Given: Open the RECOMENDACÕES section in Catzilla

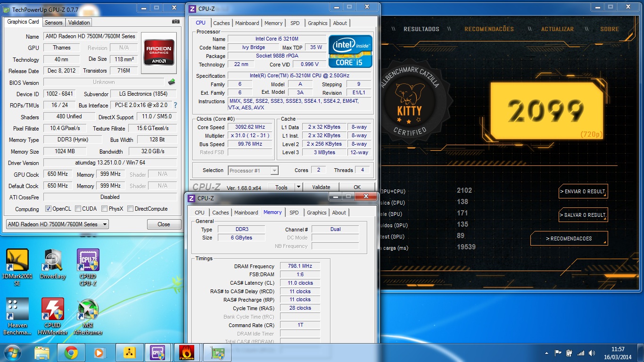Looking at the screenshot, I should click(x=489, y=29).
